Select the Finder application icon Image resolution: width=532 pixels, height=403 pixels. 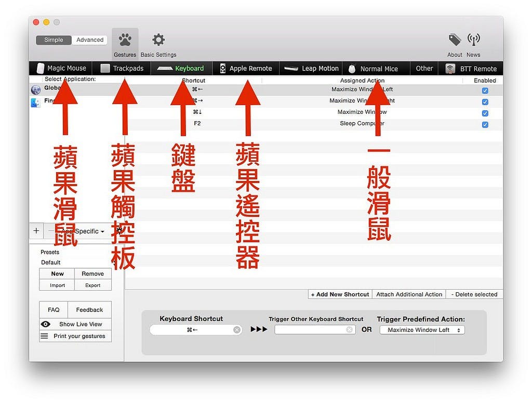36,102
